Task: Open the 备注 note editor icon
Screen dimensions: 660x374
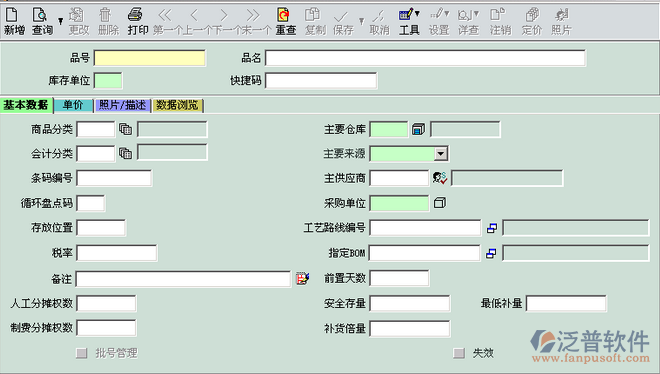Action: pos(303,279)
